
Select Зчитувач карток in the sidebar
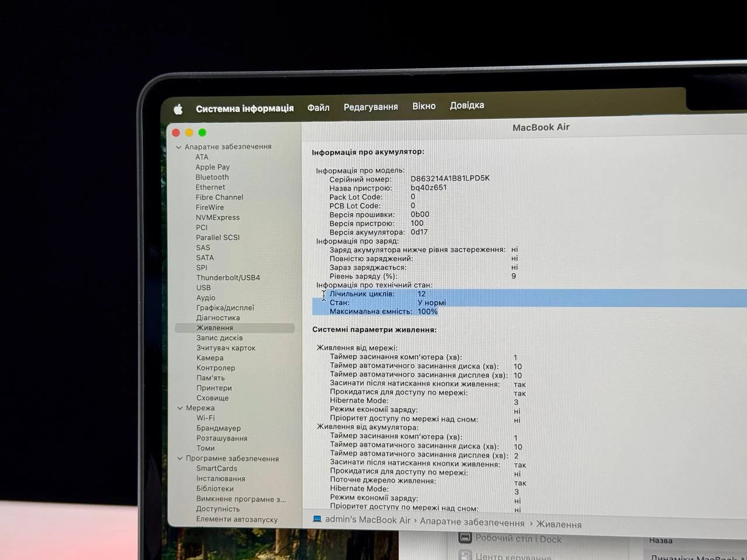pyautogui.click(x=226, y=348)
